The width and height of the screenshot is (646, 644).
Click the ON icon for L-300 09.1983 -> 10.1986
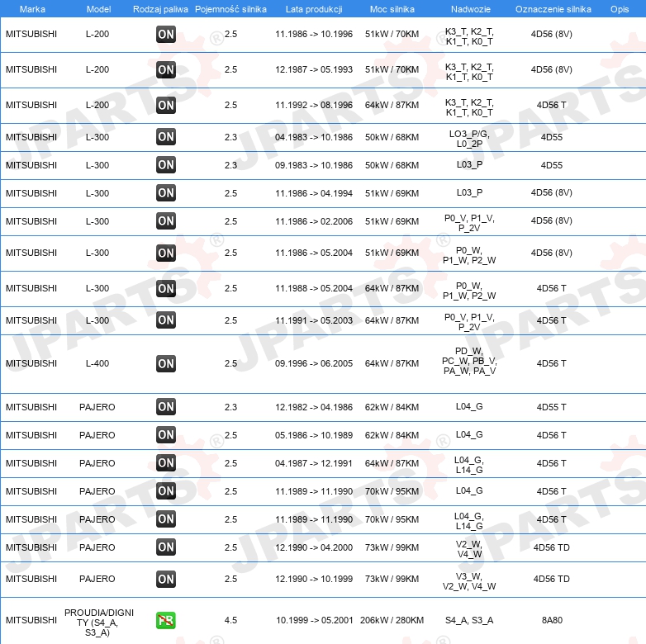(166, 164)
